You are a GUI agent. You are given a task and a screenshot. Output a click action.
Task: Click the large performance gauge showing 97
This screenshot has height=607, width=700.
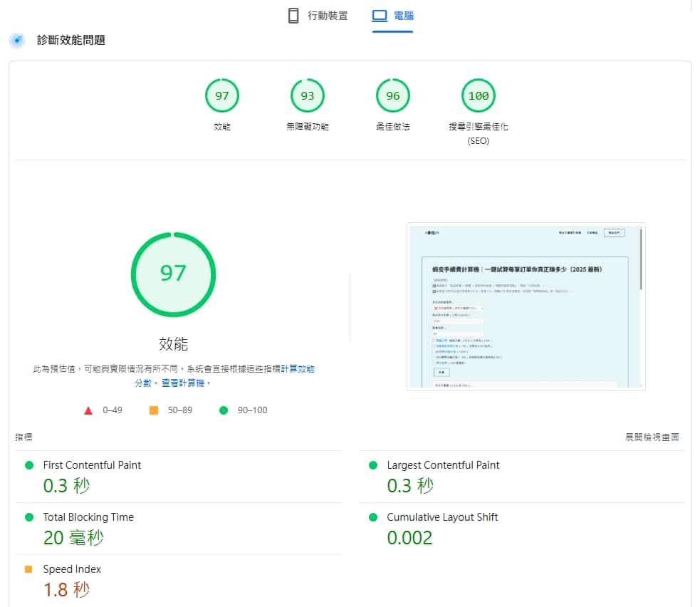tap(173, 274)
